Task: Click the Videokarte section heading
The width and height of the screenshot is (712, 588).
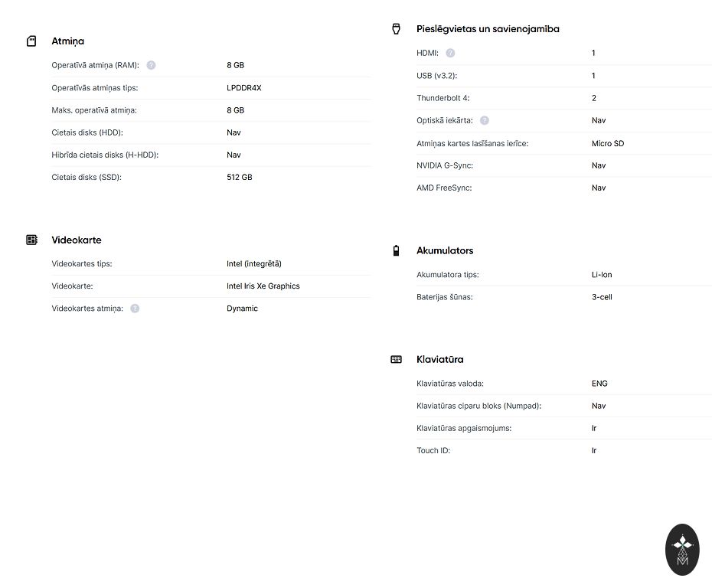Action: click(x=77, y=240)
